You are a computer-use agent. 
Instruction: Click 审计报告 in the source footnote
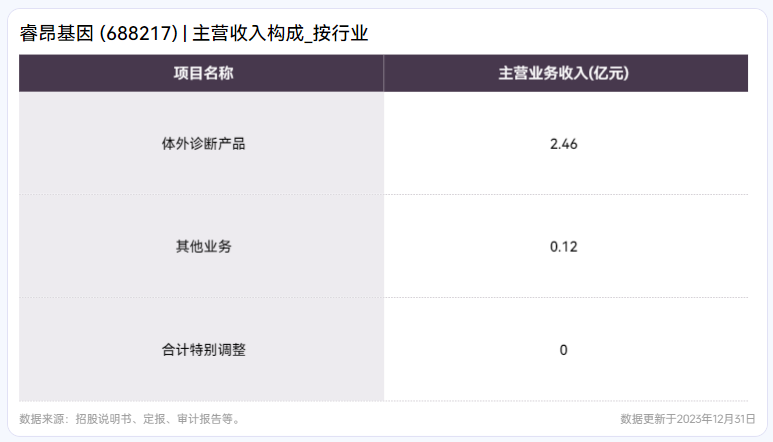pos(199,419)
